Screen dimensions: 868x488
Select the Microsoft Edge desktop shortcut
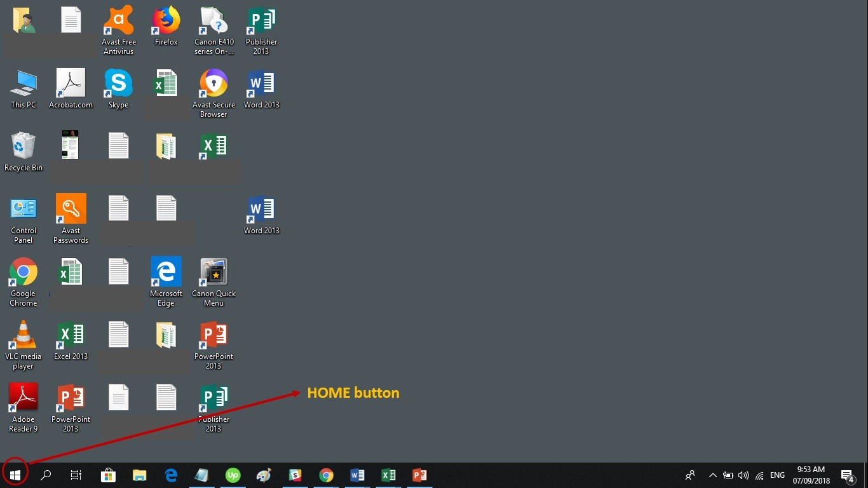coord(166,282)
